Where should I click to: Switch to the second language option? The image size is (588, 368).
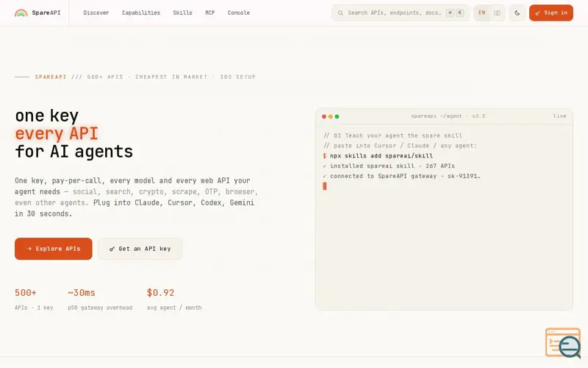coord(497,13)
